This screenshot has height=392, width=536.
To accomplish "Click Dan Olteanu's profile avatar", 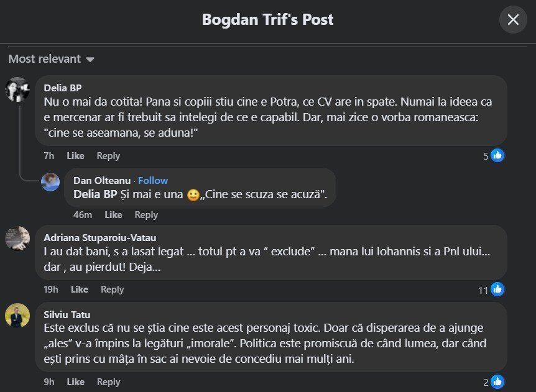I will tap(50, 181).
